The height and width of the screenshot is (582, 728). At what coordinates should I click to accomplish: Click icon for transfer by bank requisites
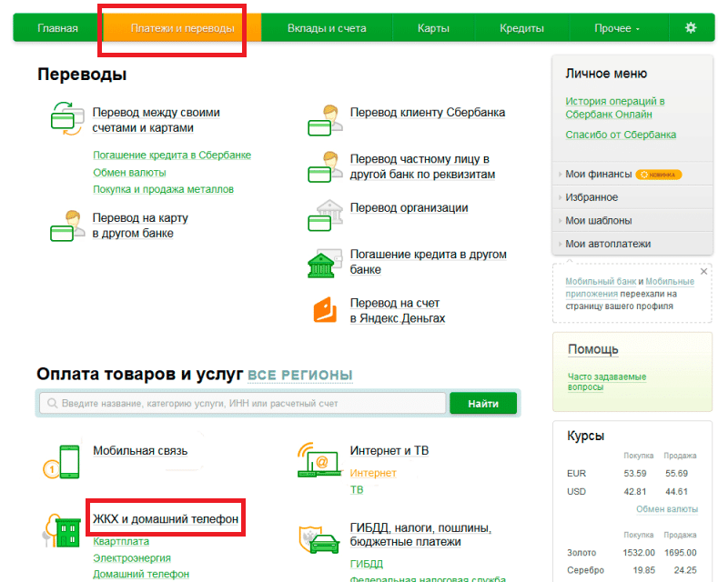pos(326,166)
